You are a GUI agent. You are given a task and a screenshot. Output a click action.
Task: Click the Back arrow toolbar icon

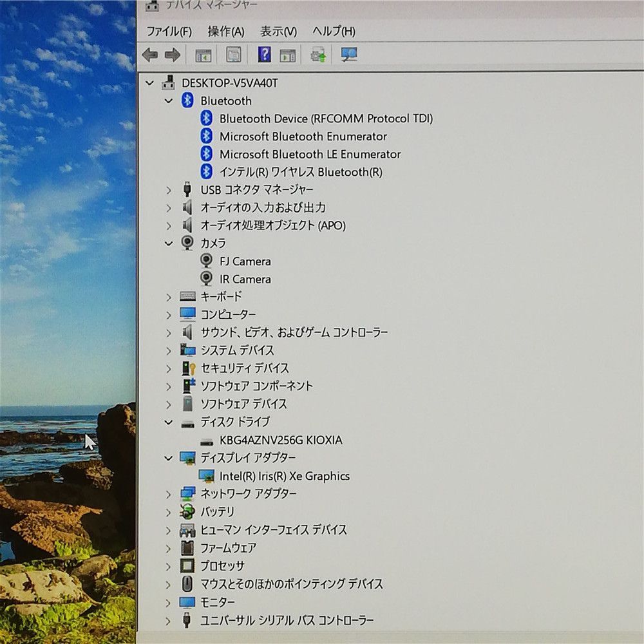pyautogui.click(x=150, y=55)
